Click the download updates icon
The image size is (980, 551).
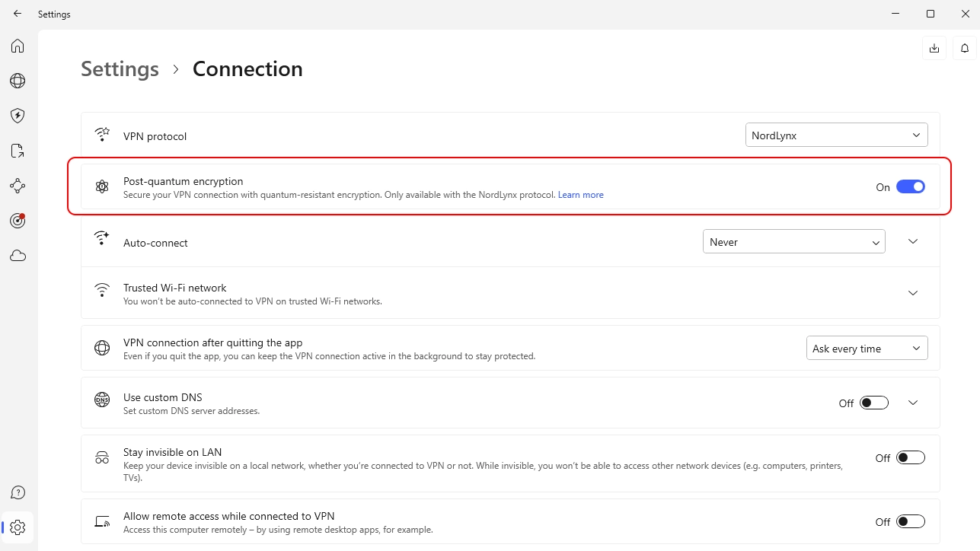pyautogui.click(x=934, y=48)
